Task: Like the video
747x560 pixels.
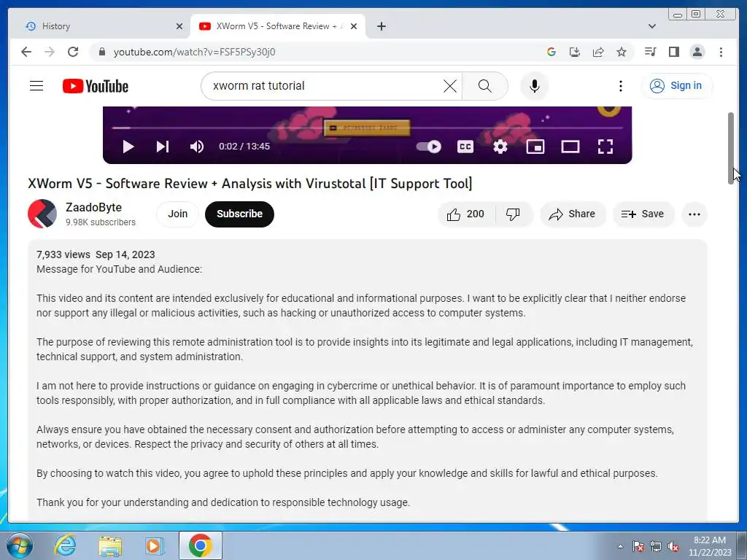Action: 466,214
